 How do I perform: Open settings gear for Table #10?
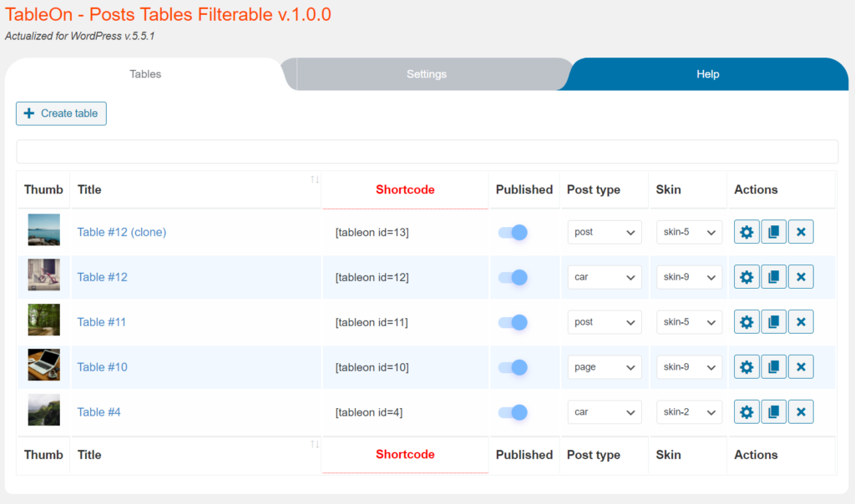(x=746, y=366)
